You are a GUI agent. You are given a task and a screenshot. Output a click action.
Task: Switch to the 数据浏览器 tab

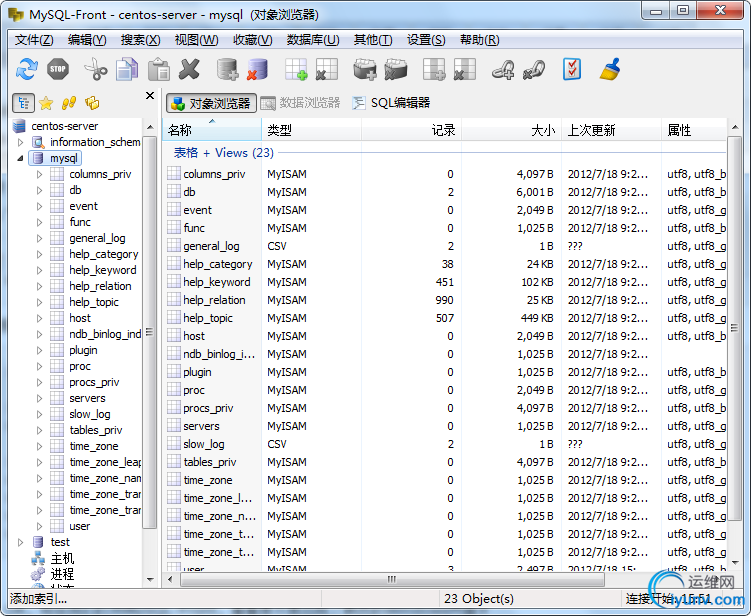point(300,103)
